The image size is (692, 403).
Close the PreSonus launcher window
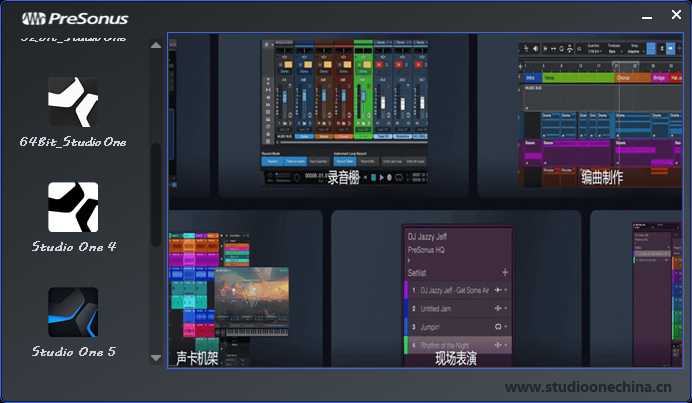676,15
